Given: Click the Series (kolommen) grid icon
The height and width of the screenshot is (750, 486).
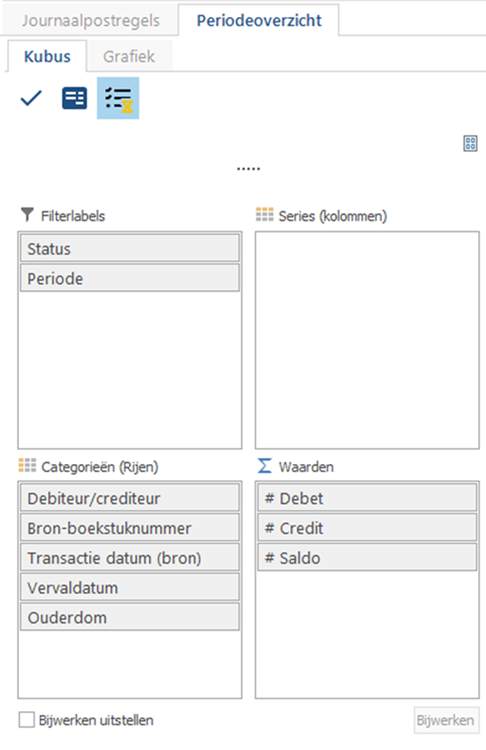Looking at the screenshot, I should pos(265,215).
